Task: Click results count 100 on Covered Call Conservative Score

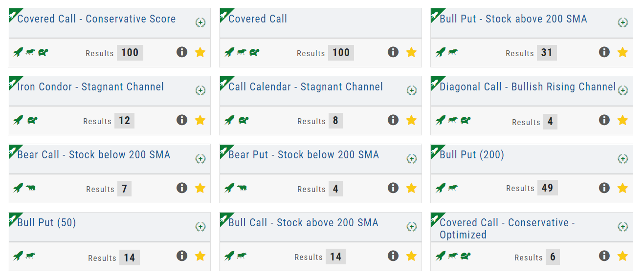Action: click(x=130, y=53)
